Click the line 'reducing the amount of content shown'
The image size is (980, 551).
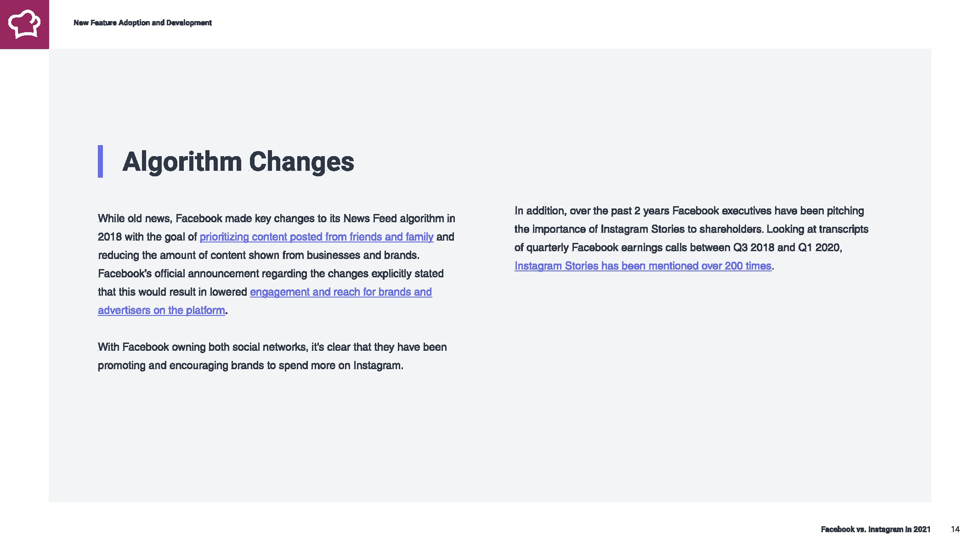[x=259, y=255]
